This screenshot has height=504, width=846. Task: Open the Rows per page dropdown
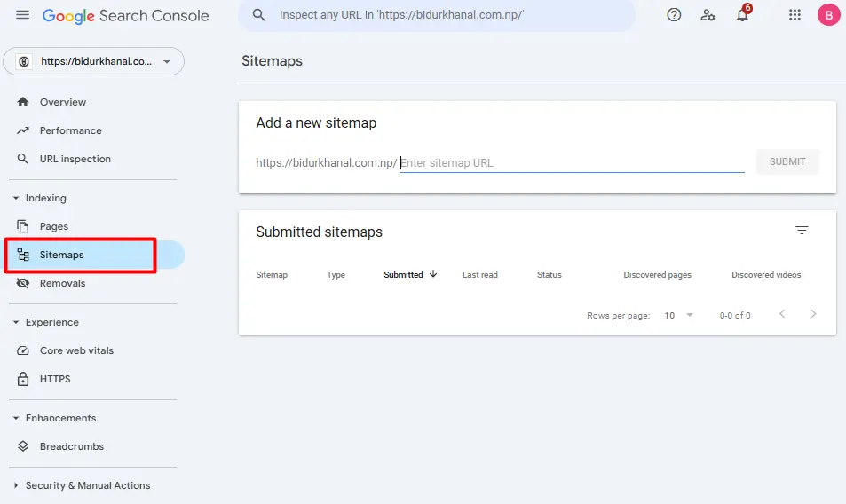click(678, 315)
